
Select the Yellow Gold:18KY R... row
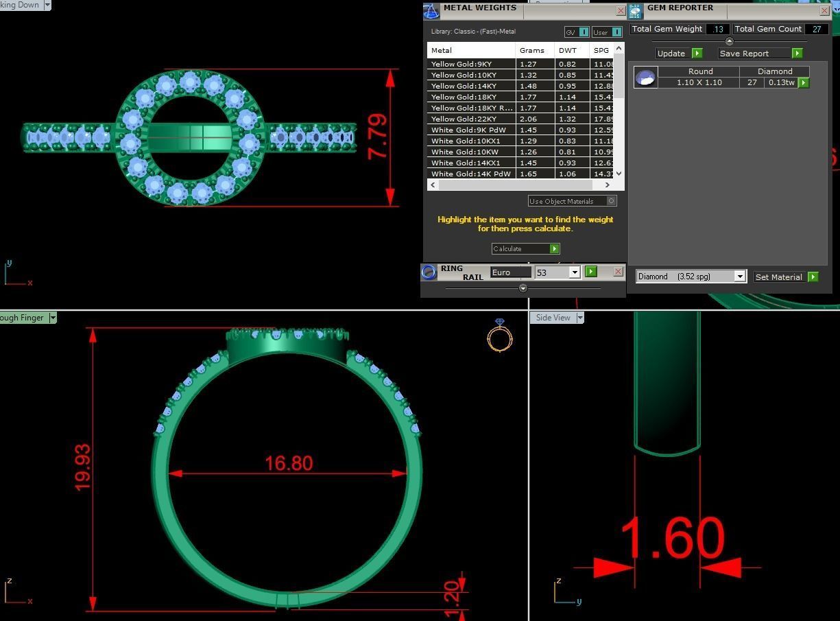click(520, 108)
